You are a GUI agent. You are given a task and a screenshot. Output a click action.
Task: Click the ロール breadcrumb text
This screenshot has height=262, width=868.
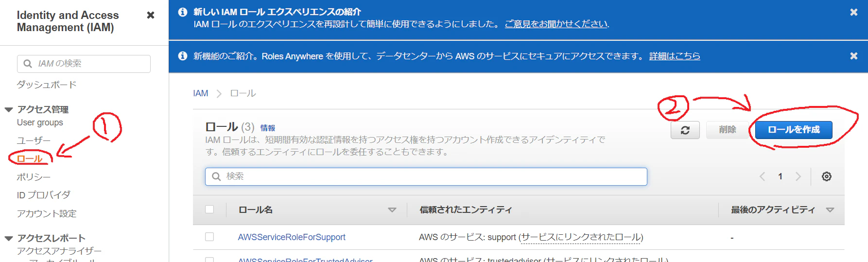243,93
